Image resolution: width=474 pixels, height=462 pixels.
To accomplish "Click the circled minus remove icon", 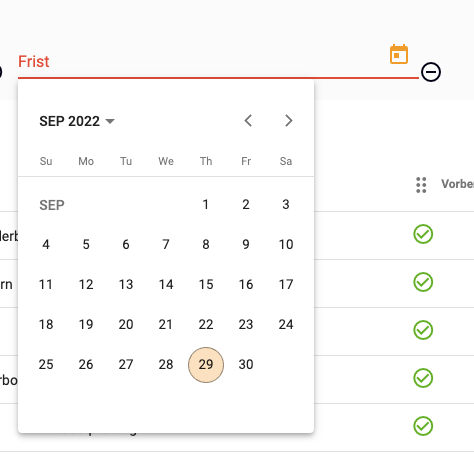I will (x=431, y=72).
